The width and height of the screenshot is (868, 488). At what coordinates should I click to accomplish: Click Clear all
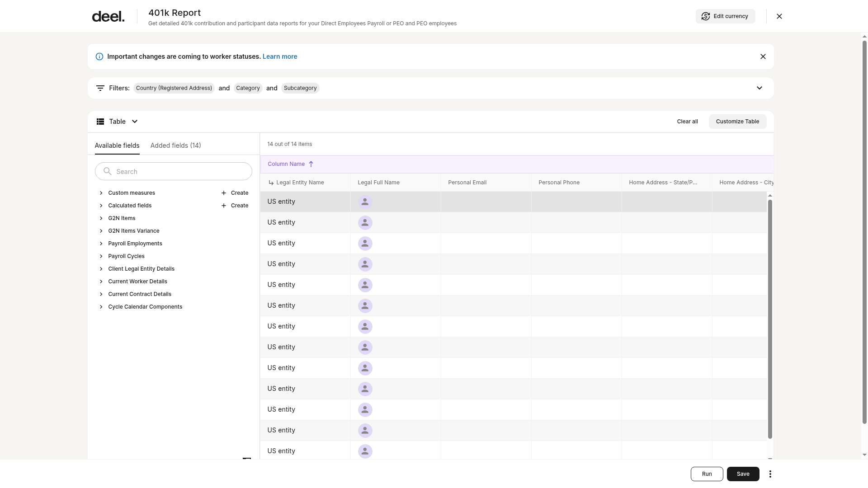(x=688, y=122)
